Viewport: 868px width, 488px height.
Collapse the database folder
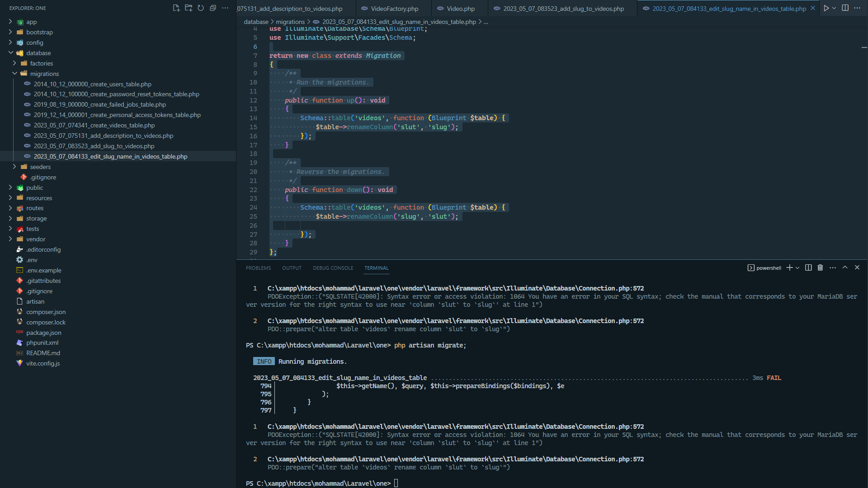[x=38, y=53]
